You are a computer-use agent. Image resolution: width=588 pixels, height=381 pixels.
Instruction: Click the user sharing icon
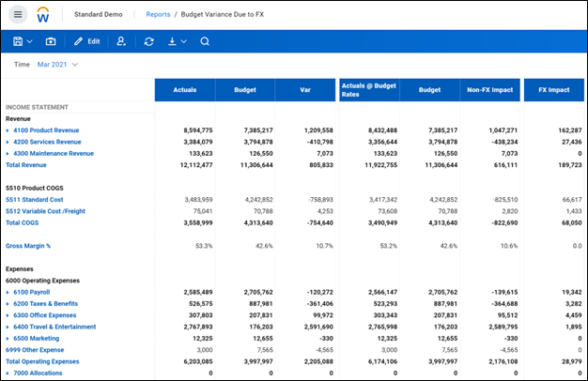click(x=120, y=41)
